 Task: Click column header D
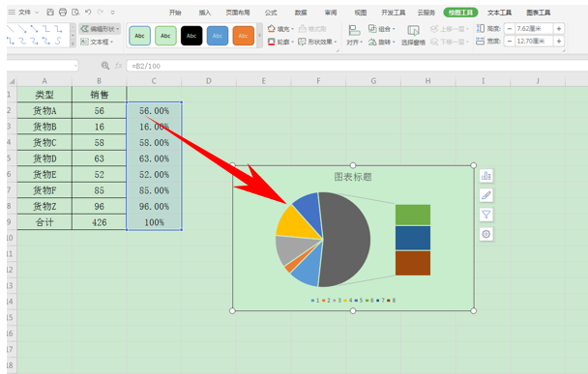tap(209, 81)
